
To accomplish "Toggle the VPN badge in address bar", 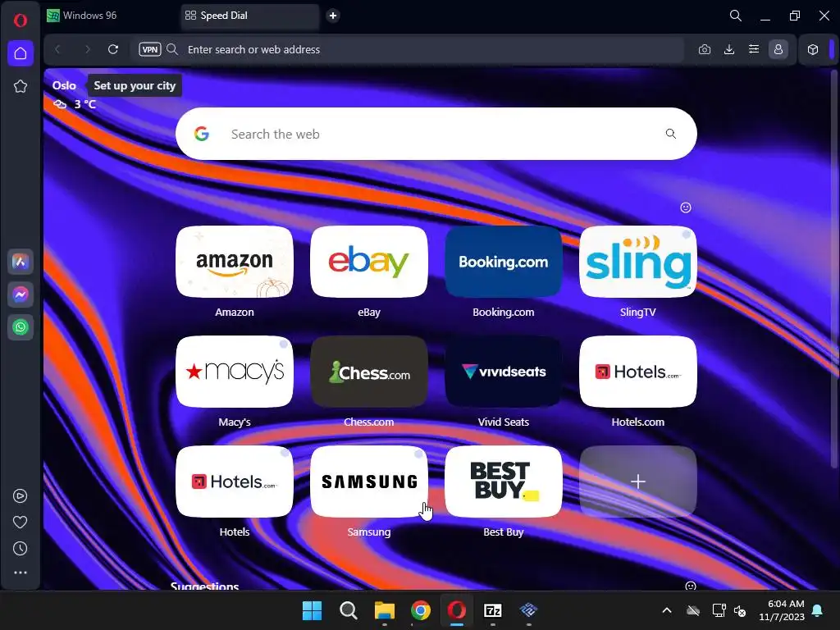I will click(150, 49).
